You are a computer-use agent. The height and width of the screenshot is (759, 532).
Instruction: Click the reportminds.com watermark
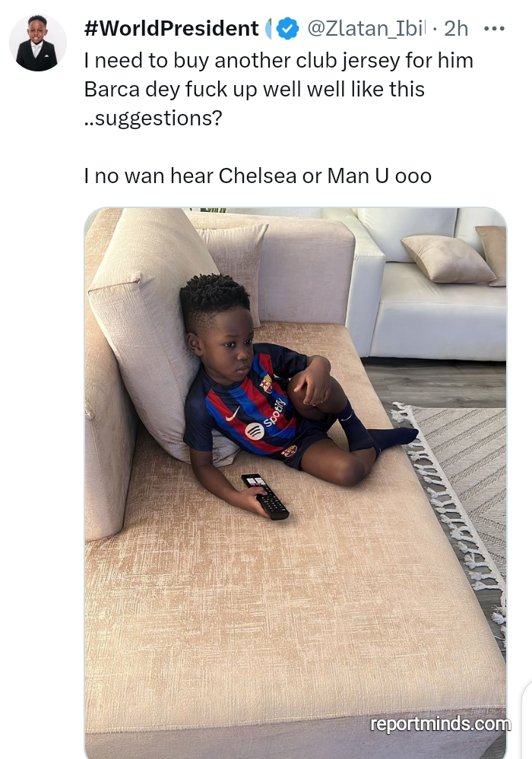(x=441, y=724)
